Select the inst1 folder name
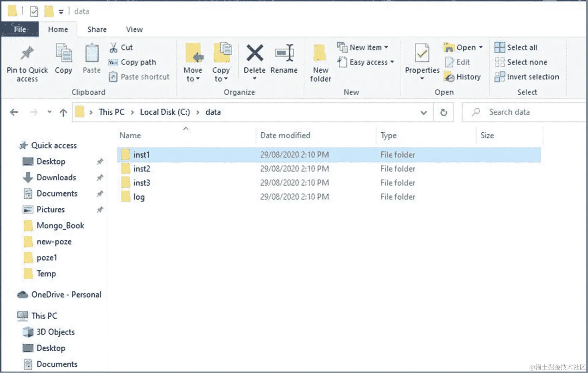Image resolution: width=588 pixels, height=373 pixels. (x=141, y=155)
